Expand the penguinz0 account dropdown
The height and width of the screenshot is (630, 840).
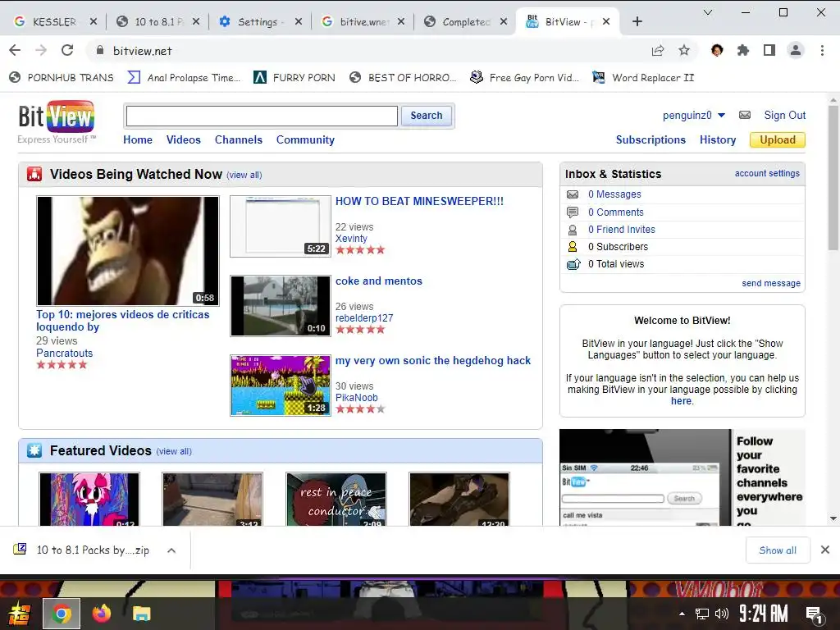721,115
